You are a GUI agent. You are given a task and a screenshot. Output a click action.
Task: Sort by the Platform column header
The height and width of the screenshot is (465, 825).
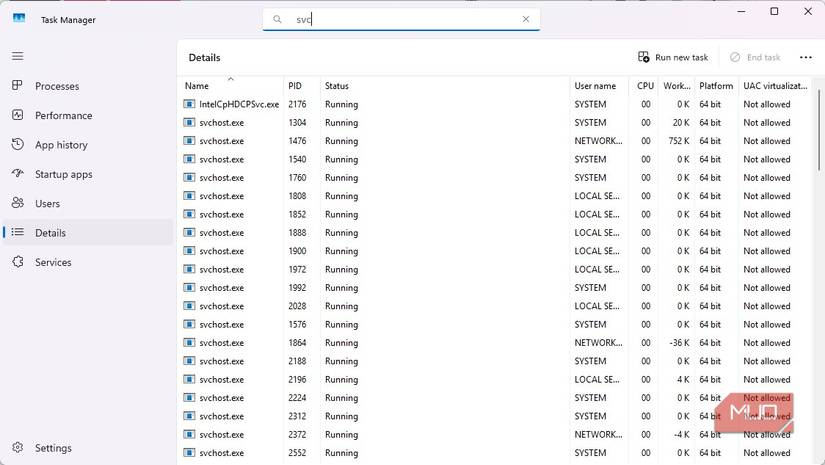point(716,85)
